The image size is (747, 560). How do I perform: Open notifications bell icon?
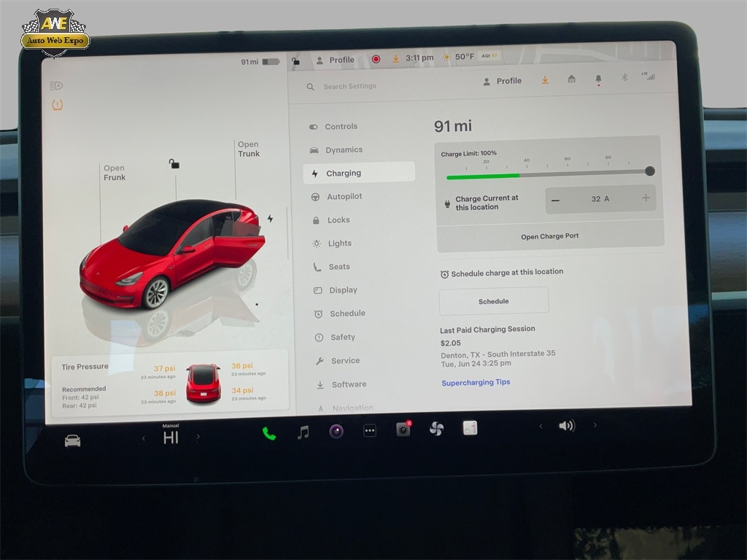point(598,79)
